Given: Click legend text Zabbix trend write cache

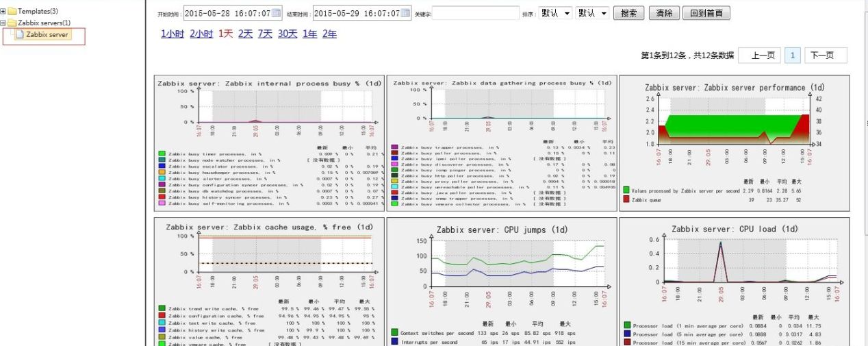Looking at the screenshot, I should (x=214, y=309).
